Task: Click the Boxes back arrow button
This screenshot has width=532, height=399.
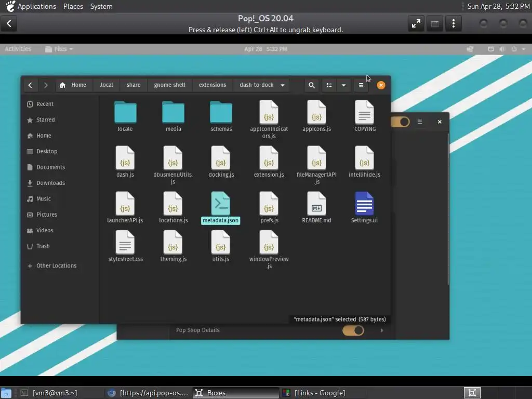Action: (9, 23)
